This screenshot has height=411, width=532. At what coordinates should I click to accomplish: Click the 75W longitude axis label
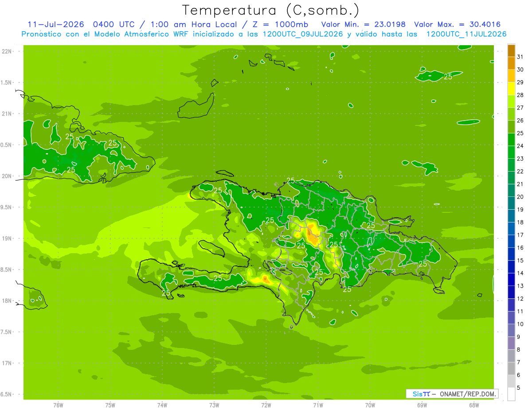[110, 405]
